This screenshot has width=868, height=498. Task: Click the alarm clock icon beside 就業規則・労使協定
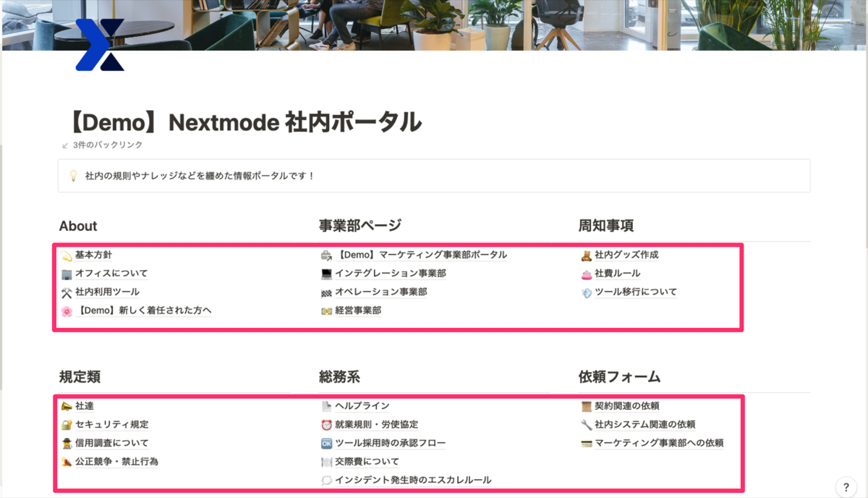tap(327, 424)
